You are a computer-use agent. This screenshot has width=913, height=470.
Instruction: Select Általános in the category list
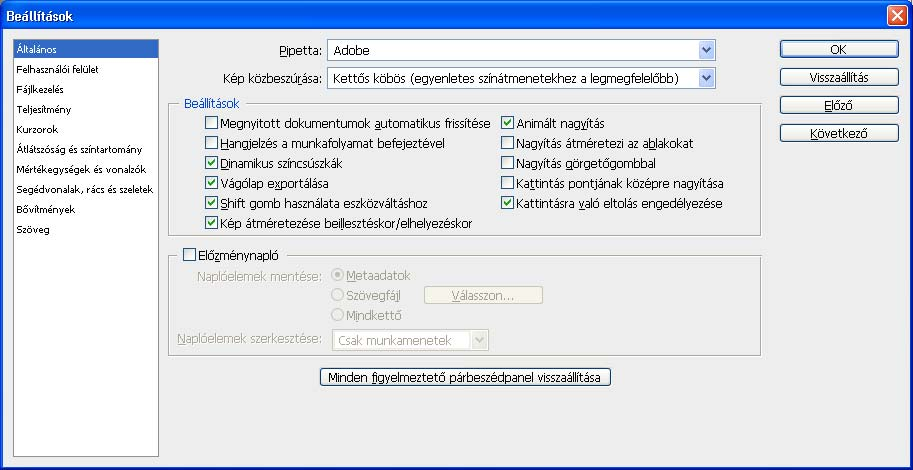coord(86,49)
